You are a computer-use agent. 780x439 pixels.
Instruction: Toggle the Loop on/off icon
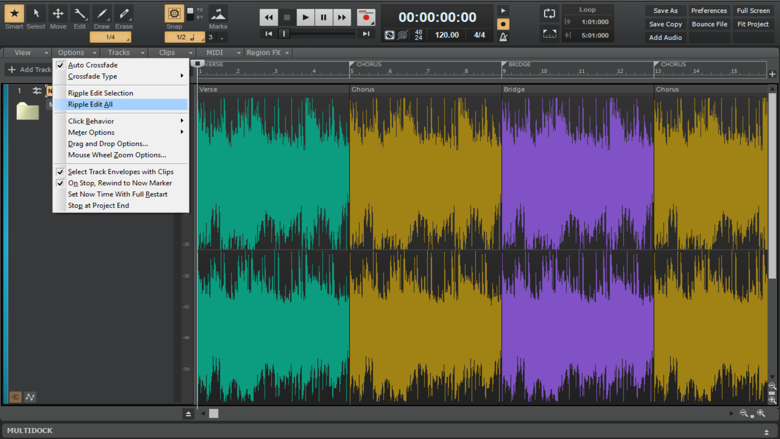click(549, 14)
